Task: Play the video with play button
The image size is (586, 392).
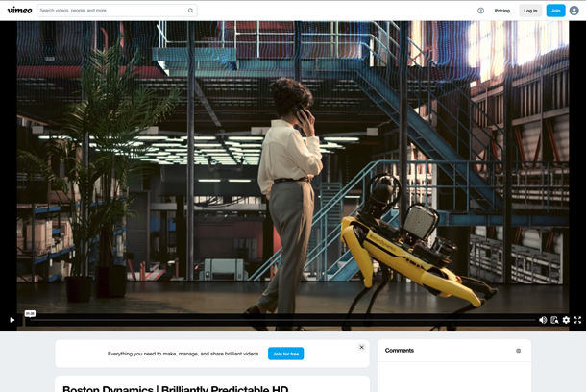Action: (12, 320)
